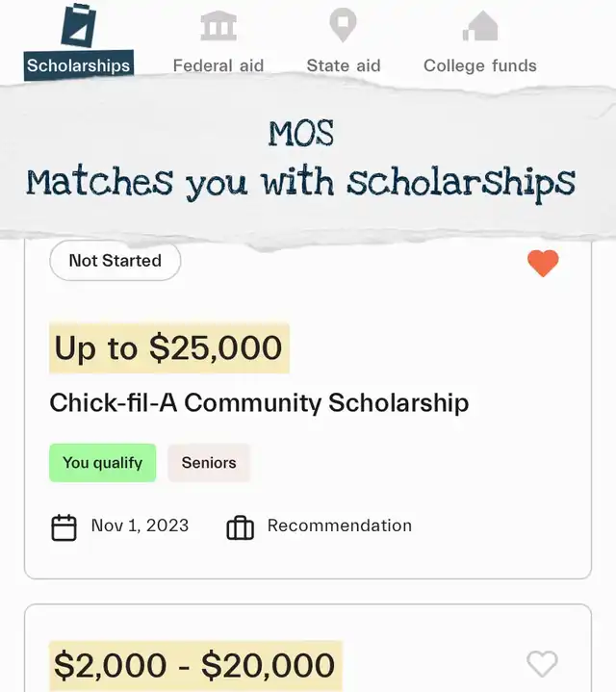Click the Recommendation requirement text
Image resolution: width=616 pixels, height=692 pixels.
pos(339,525)
